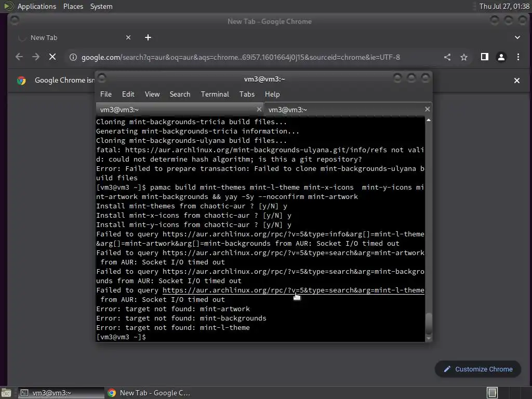The image size is (532, 399).
Task: Click Chrome window menu button top-left
Action: click(x=15, y=20)
